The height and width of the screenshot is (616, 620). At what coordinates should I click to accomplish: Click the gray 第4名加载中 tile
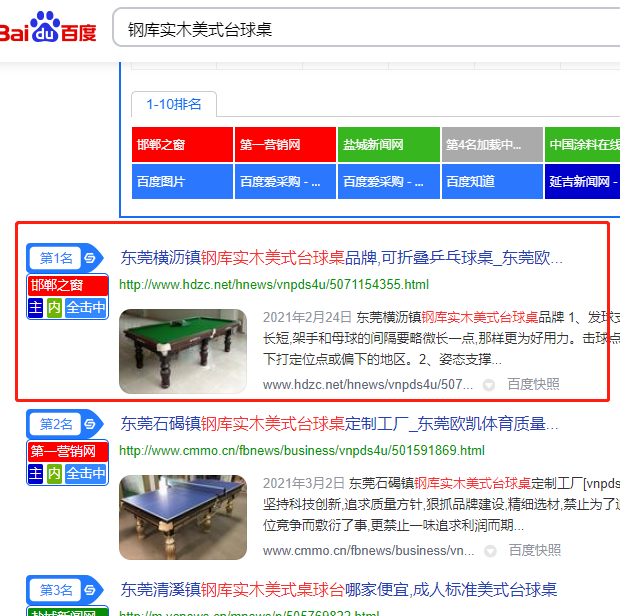click(x=492, y=145)
